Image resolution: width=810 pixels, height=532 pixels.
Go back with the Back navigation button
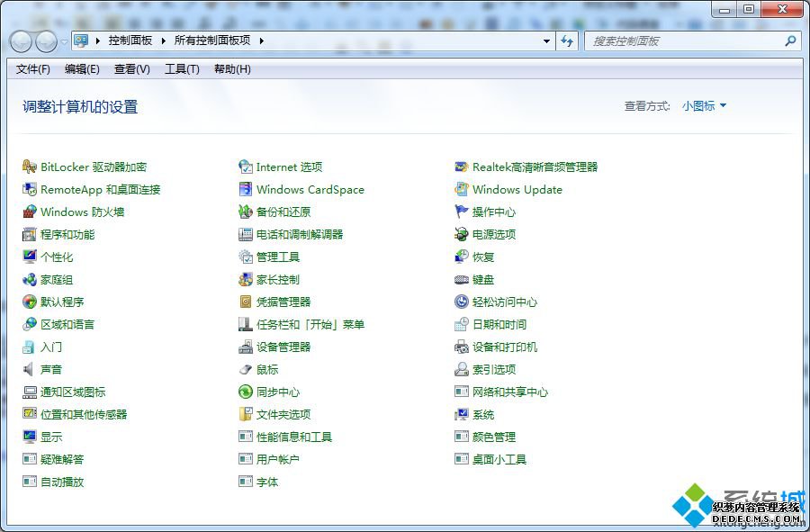22,41
